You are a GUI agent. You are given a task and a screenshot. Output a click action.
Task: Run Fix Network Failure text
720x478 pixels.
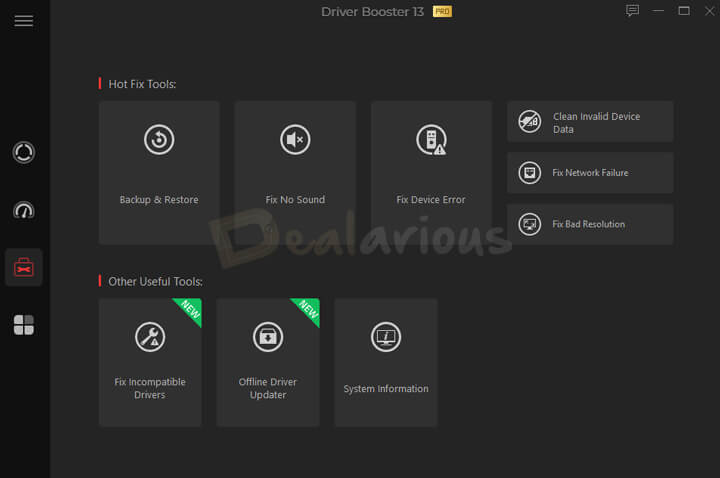pos(590,173)
